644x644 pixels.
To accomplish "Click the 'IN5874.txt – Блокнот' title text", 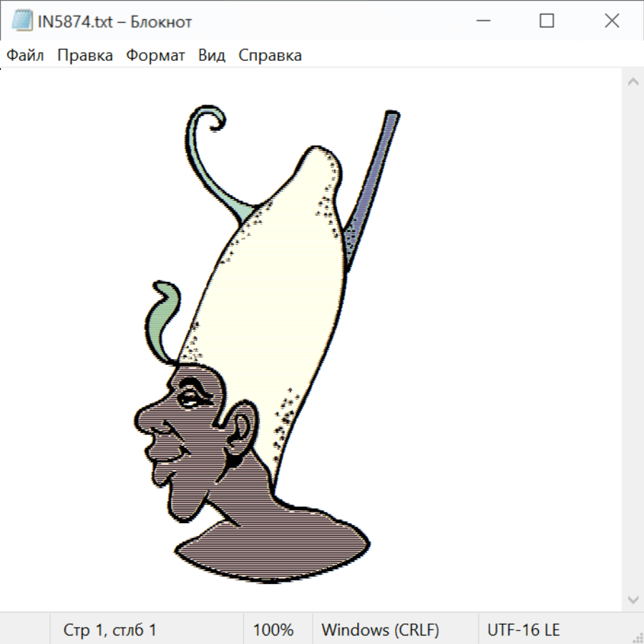I will point(114,22).
